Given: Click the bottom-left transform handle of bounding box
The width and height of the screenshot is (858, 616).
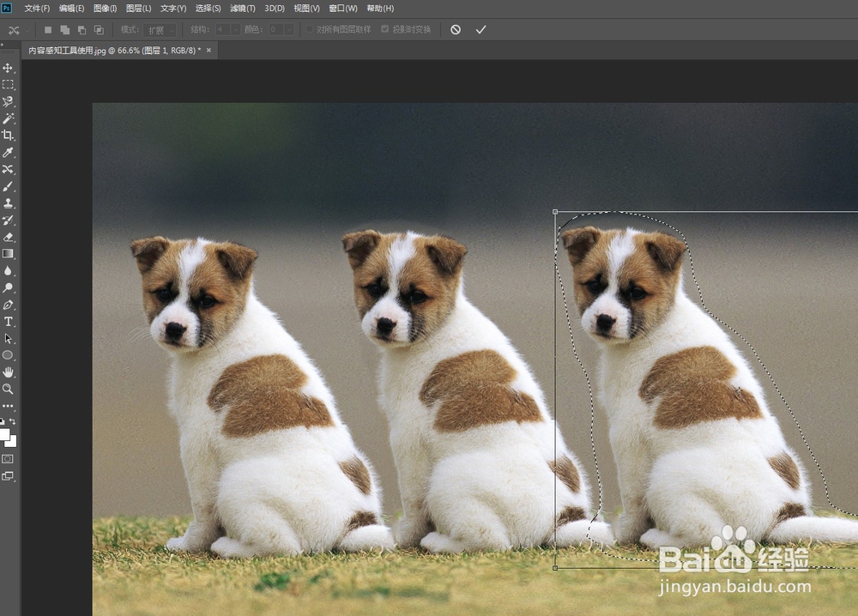Looking at the screenshot, I should tap(555, 568).
